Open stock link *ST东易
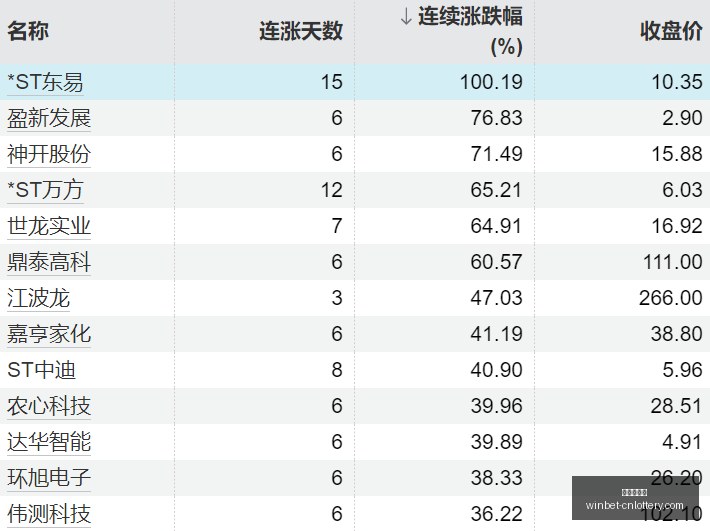 click(x=45, y=82)
